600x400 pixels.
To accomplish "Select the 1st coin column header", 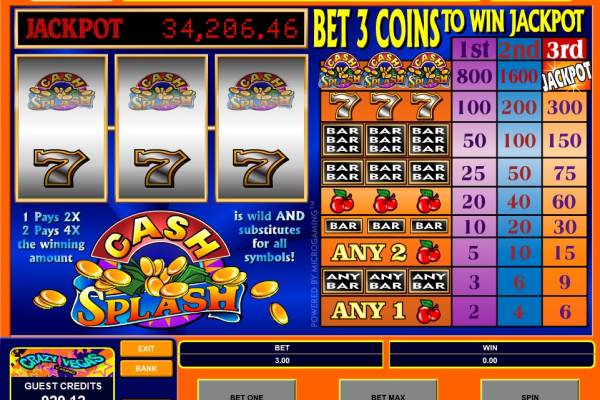I will 474,49.
